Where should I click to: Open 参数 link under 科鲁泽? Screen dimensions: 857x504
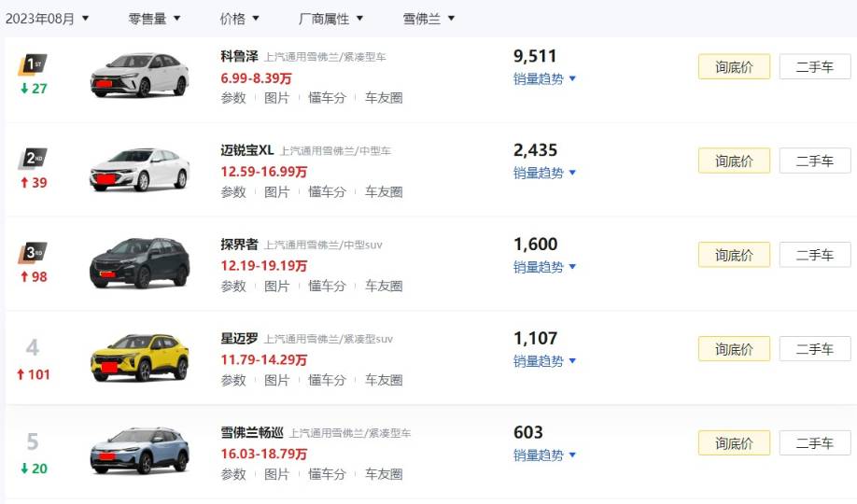coord(233,98)
